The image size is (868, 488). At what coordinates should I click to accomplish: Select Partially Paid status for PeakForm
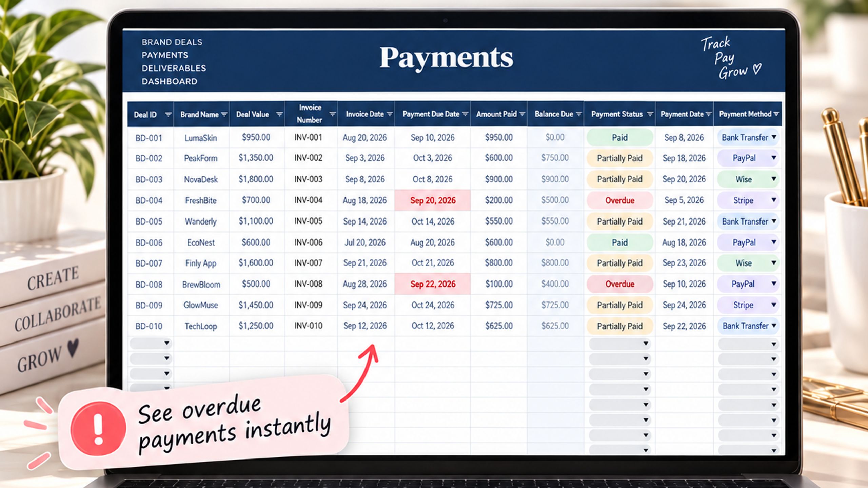619,158
